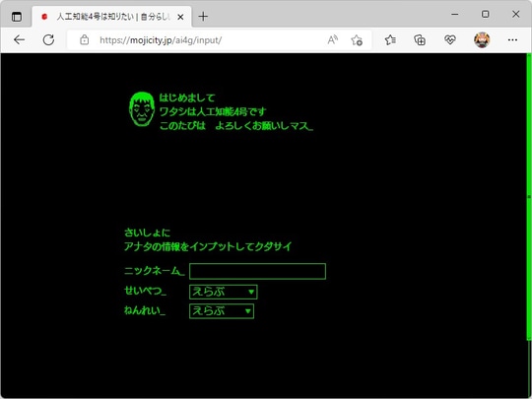Click the browser back arrow
Image resolution: width=532 pixels, height=399 pixels.
click(20, 40)
